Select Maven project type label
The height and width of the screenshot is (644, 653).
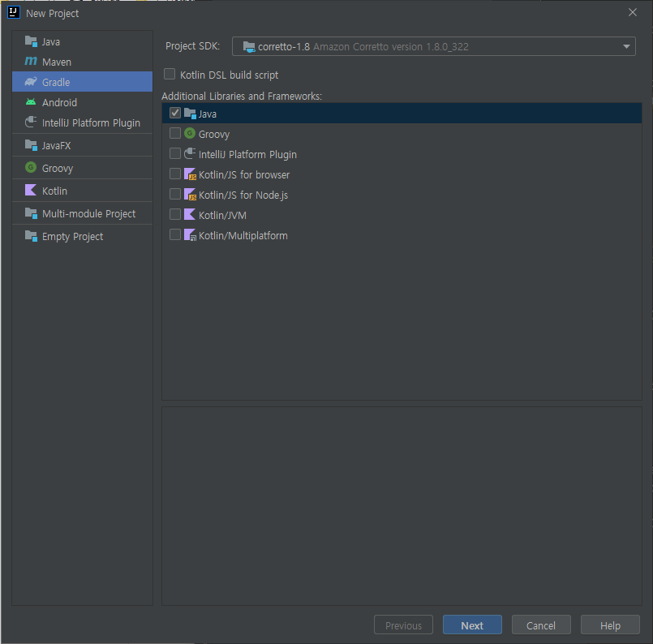(57, 62)
